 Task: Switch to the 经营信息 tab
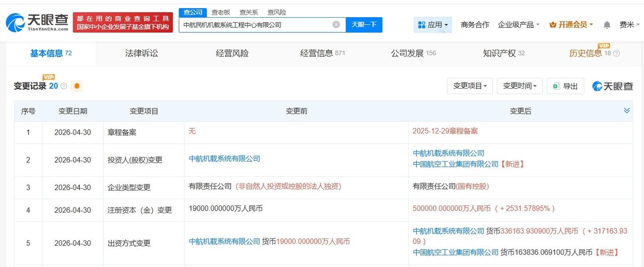tap(323, 53)
